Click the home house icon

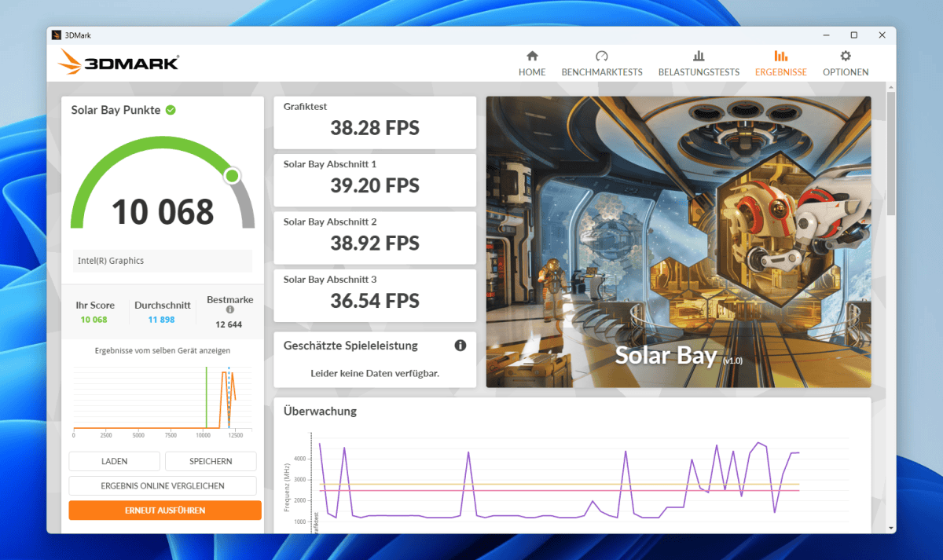pos(532,56)
